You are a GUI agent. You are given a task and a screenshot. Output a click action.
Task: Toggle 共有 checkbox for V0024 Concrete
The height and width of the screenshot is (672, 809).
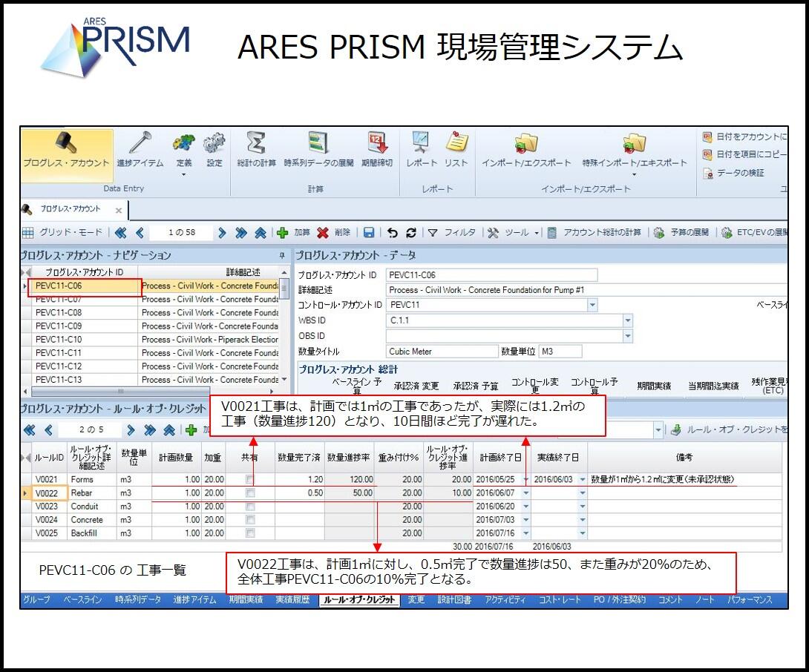[250, 520]
